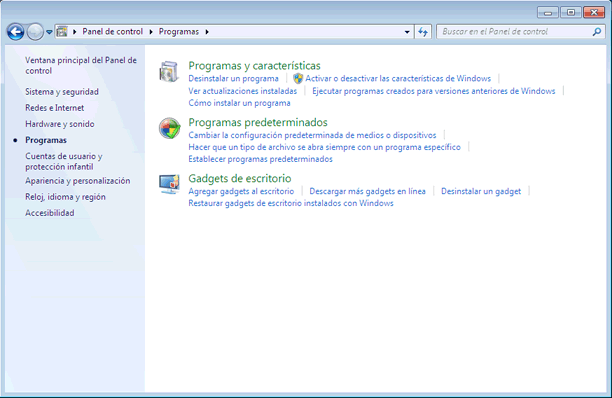
Task: Click the Control Panel icon in the address bar
Action: point(62,32)
